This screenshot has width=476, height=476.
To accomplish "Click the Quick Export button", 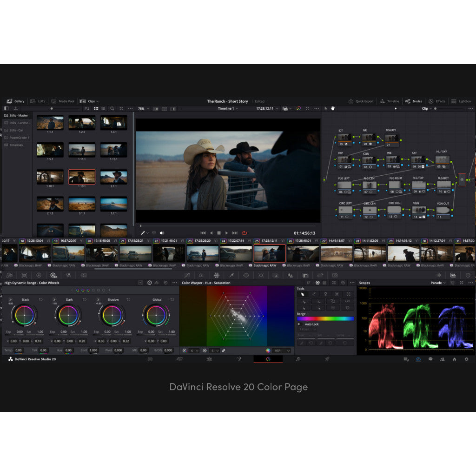I will click(361, 101).
